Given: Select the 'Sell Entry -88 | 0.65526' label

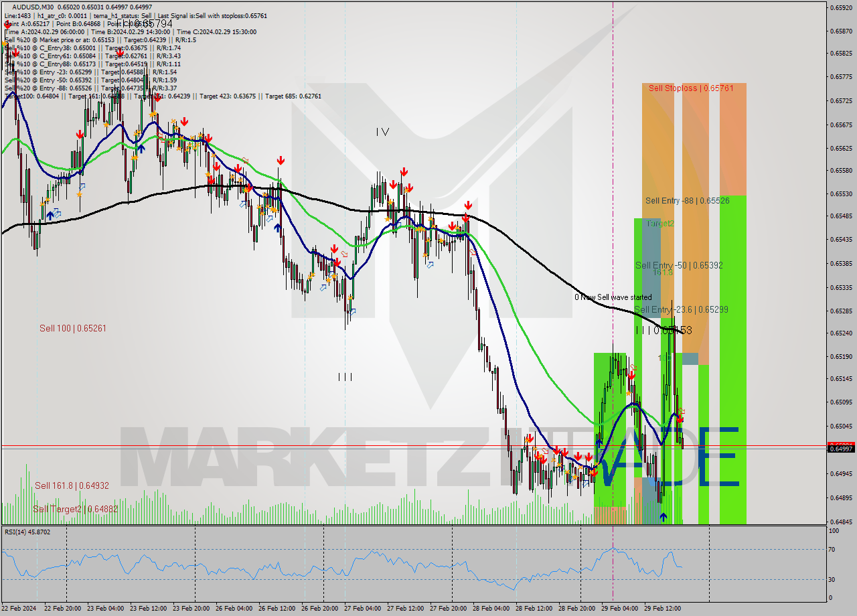Looking at the screenshot, I should 687,200.
